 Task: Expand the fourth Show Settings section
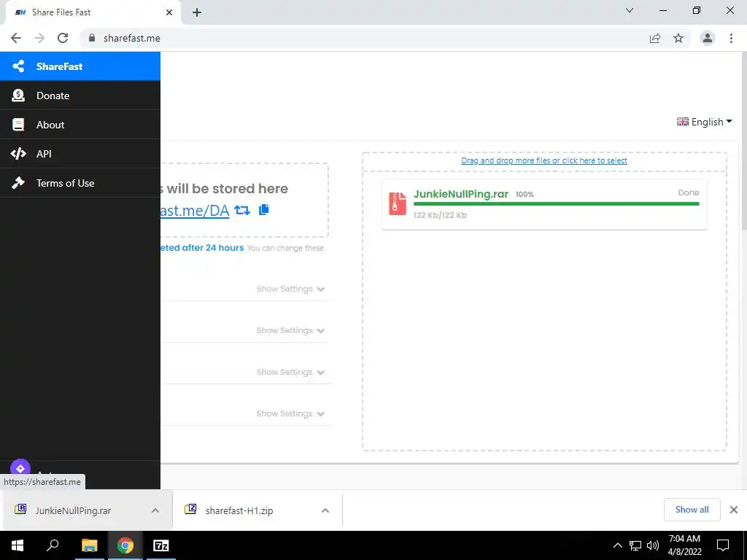[290, 413]
